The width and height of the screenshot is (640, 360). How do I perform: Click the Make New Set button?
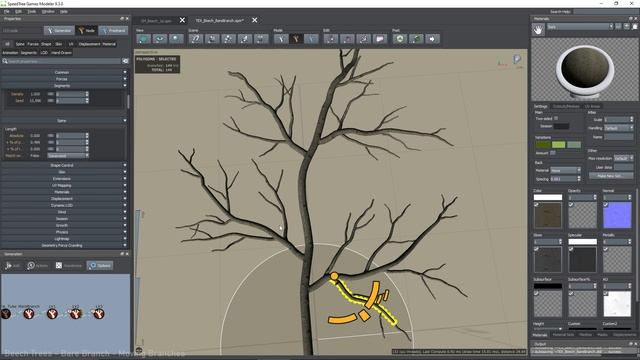point(611,176)
